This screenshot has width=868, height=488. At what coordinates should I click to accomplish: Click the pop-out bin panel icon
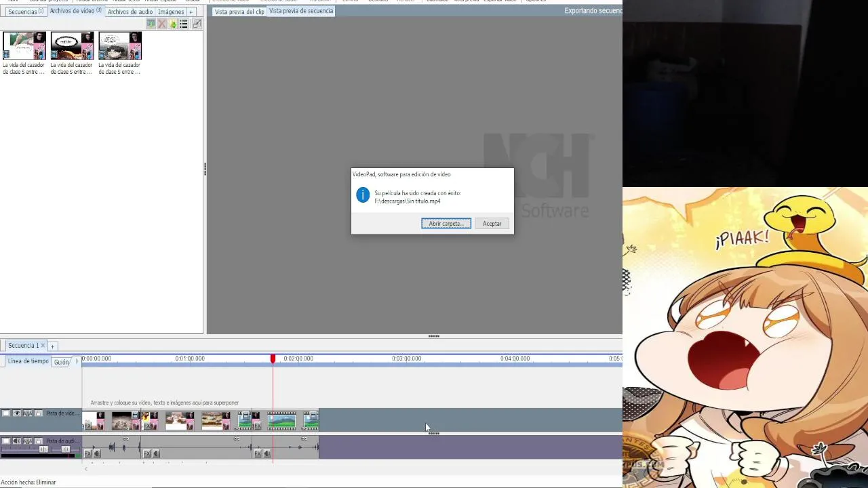click(x=197, y=24)
